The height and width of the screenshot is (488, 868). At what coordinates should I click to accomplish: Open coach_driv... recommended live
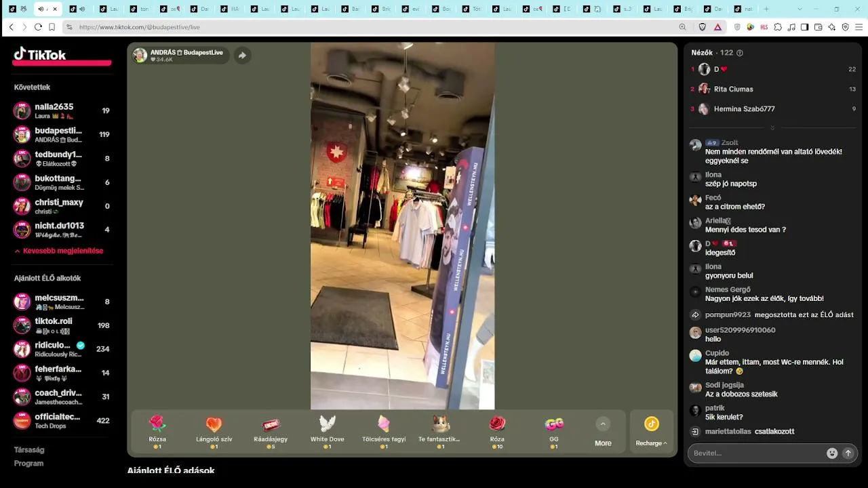pyautogui.click(x=62, y=396)
